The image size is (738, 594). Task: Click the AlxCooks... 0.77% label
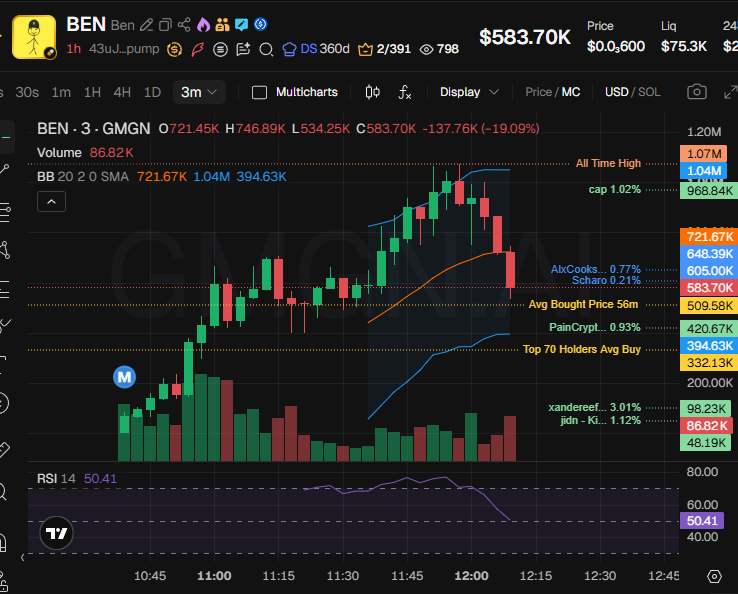coord(596,269)
